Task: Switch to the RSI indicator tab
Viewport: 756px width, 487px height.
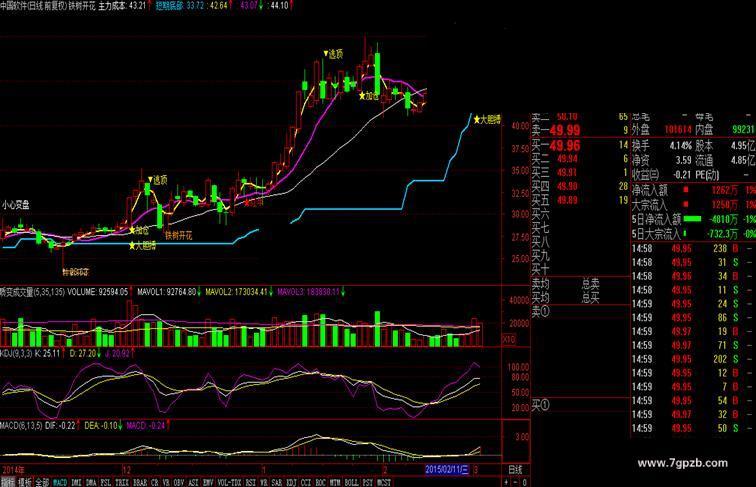Action: [250, 482]
